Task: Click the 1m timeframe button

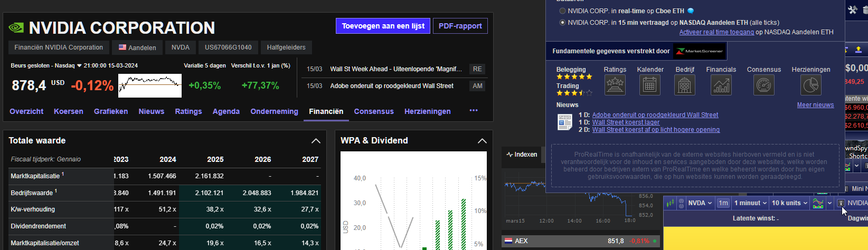Action: 723,203
